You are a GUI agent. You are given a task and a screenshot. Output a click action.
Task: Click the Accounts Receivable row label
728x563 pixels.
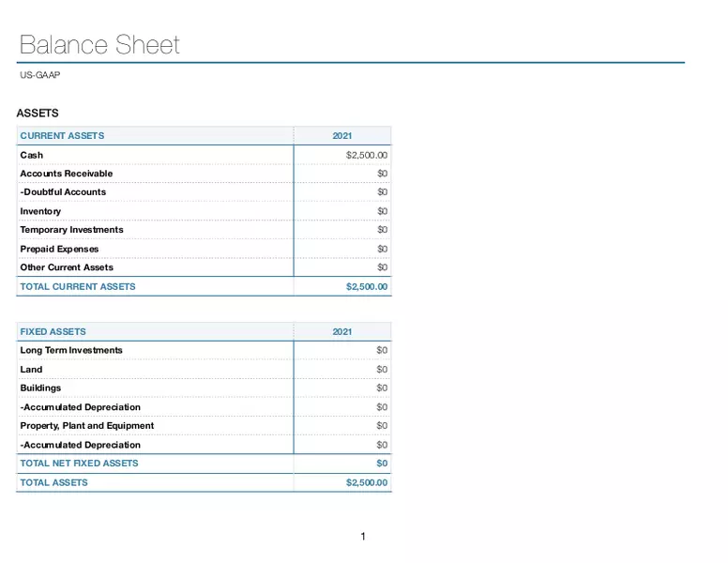tap(66, 174)
